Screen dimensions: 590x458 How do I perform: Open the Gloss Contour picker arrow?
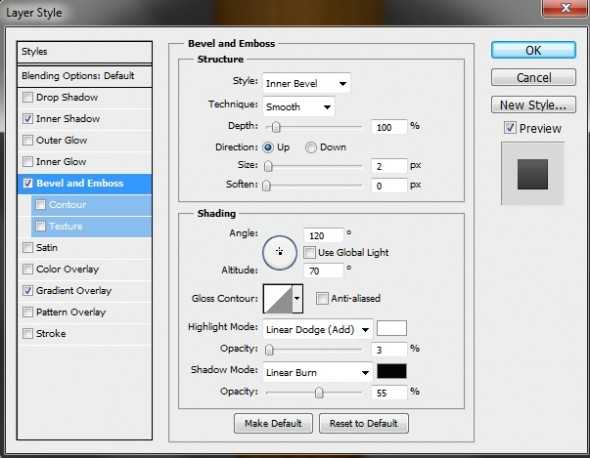point(297,298)
